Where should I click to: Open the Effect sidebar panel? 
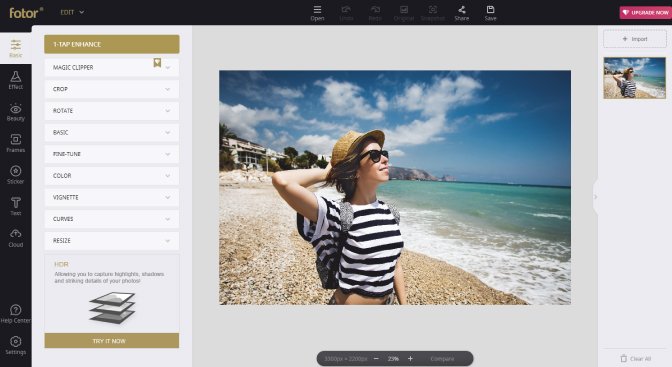pos(15,80)
